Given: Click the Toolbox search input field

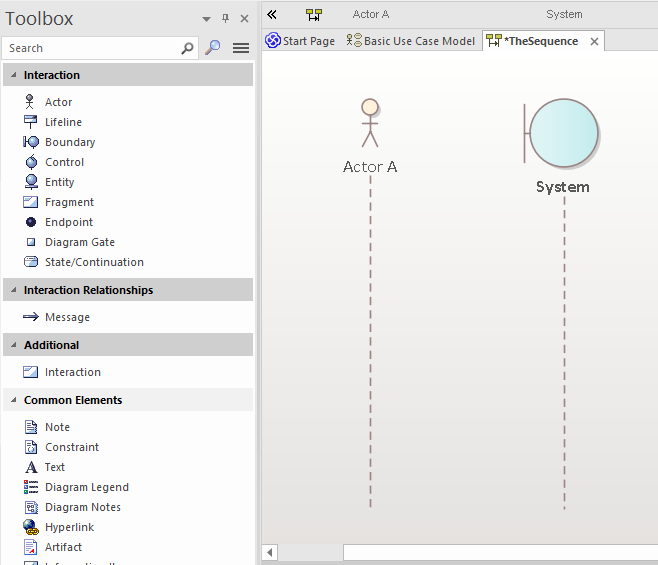Looking at the screenshot, I should point(90,48).
